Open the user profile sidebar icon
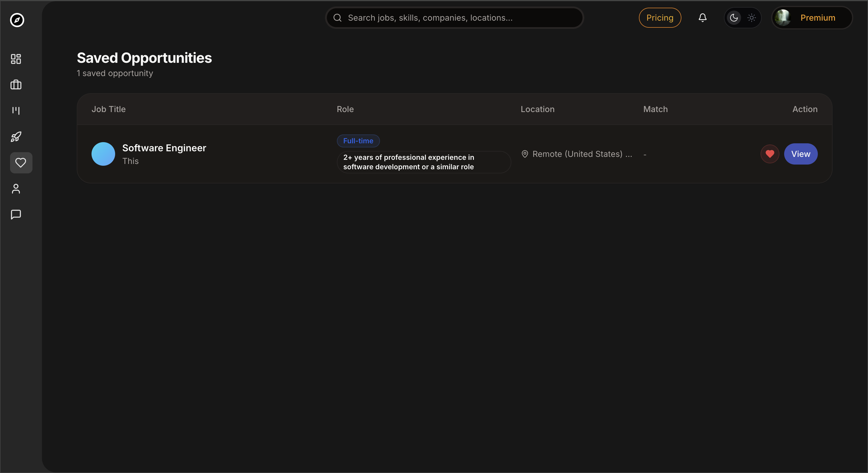 [x=16, y=189]
